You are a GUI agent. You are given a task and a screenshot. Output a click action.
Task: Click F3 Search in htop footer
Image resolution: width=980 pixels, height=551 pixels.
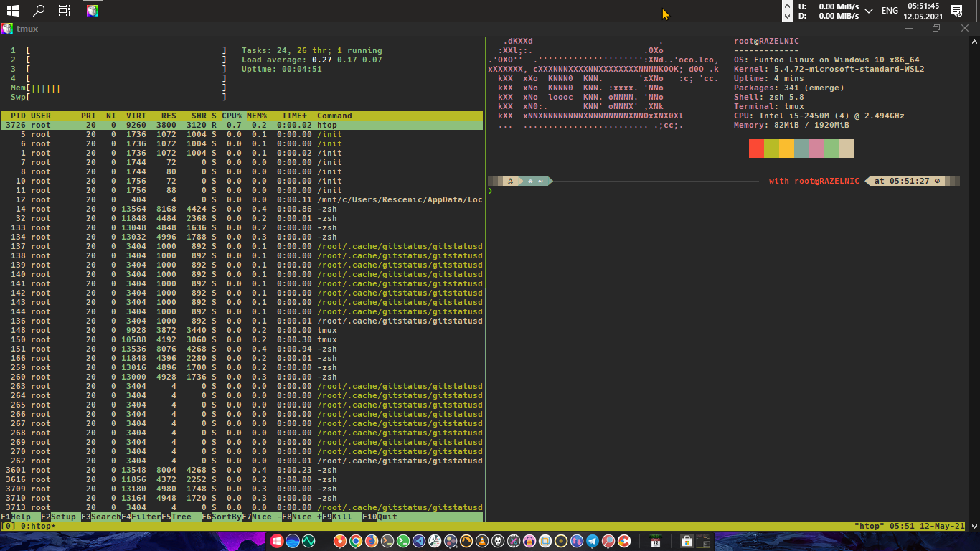101,517
